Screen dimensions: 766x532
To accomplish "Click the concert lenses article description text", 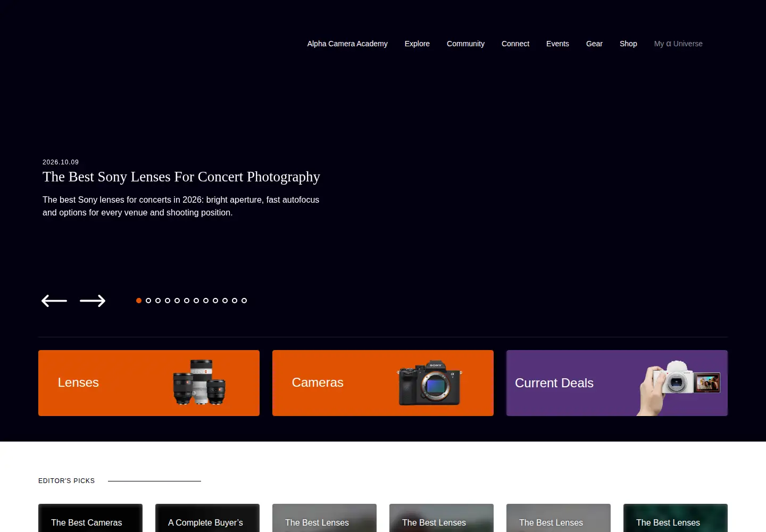I will 181,206.
